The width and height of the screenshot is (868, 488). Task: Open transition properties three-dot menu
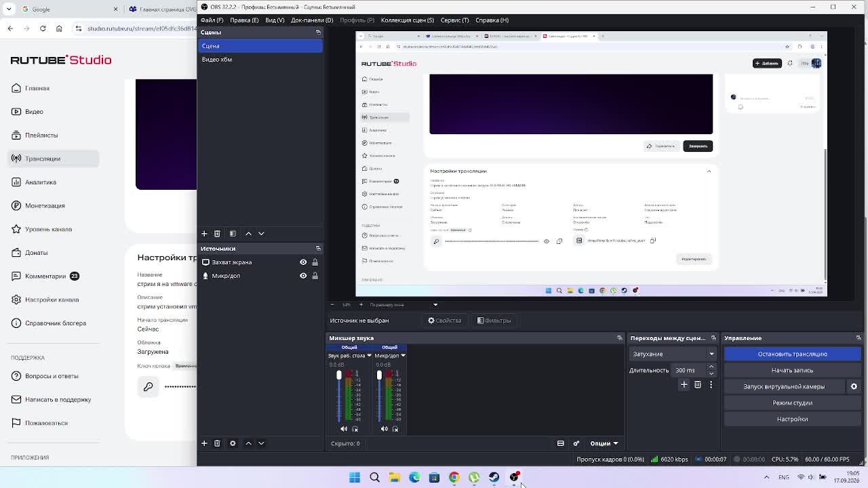click(711, 385)
